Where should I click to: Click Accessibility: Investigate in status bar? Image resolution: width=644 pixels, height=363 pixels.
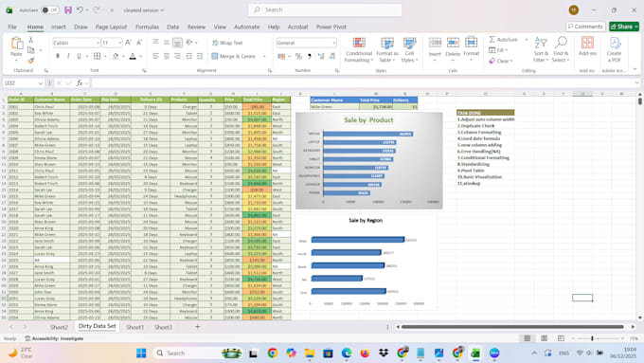pyautogui.click(x=54, y=338)
